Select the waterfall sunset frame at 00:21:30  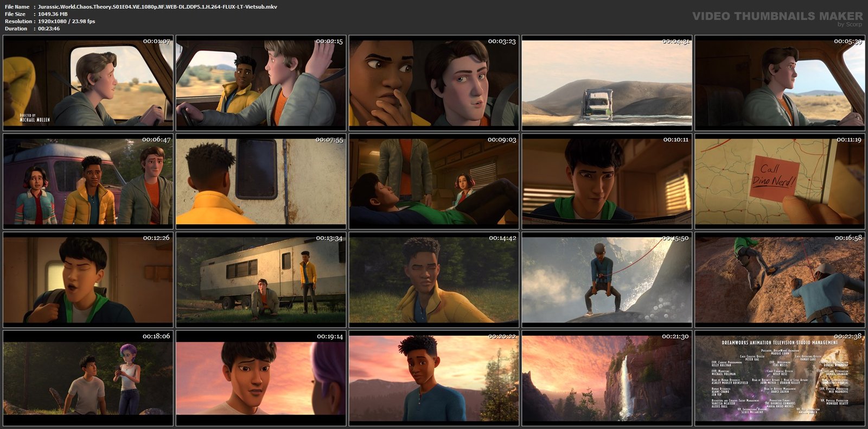pyautogui.click(x=607, y=378)
